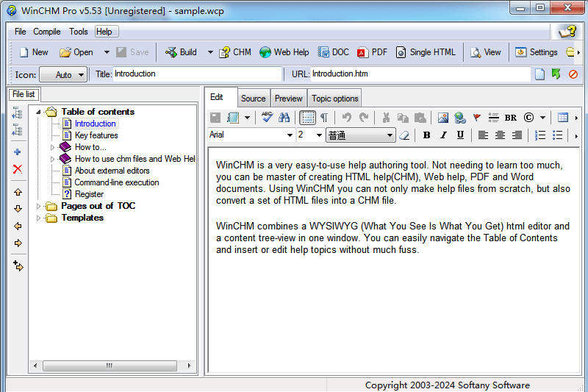
Task: Toggle underline formatting
Action: pos(460,135)
